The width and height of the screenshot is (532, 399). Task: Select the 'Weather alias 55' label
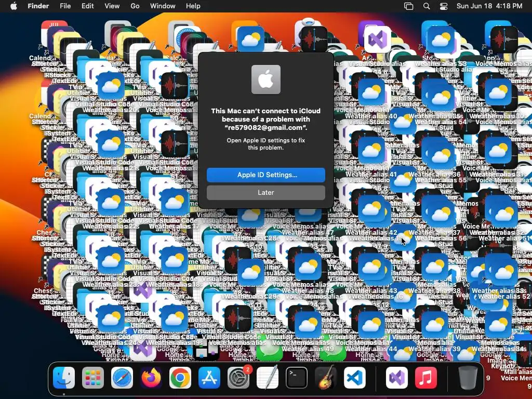tap(441, 180)
